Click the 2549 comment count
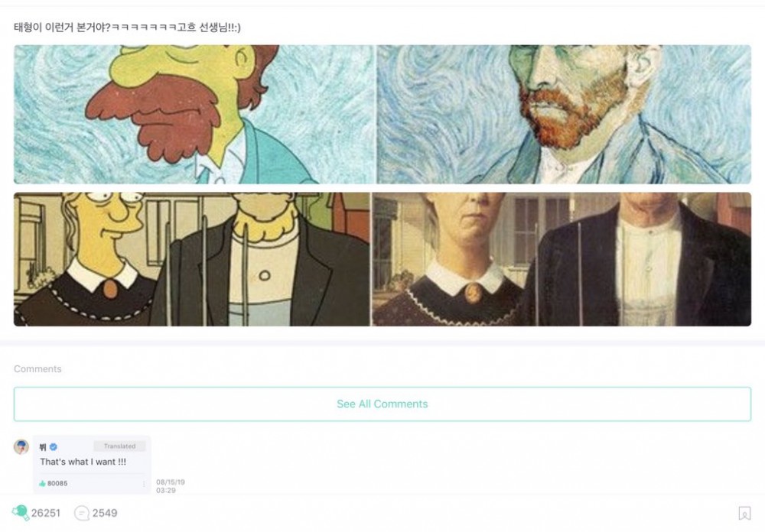This screenshot has height=532, width=765. point(105,513)
